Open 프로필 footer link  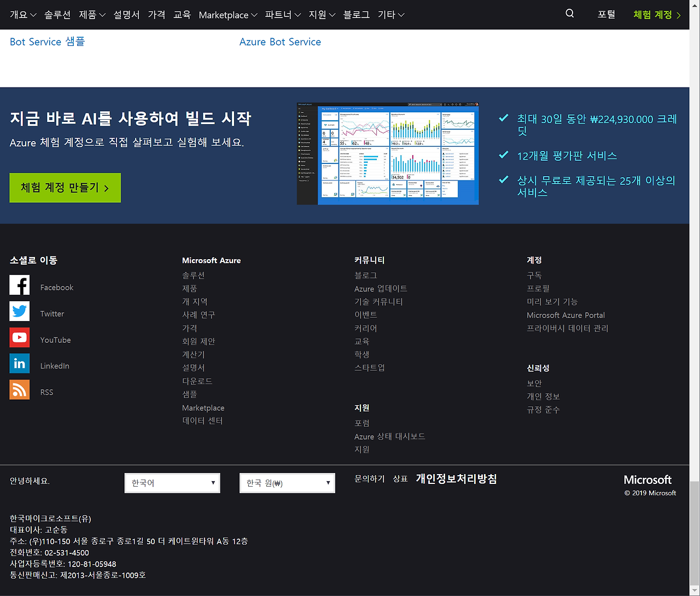click(x=538, y=288)
